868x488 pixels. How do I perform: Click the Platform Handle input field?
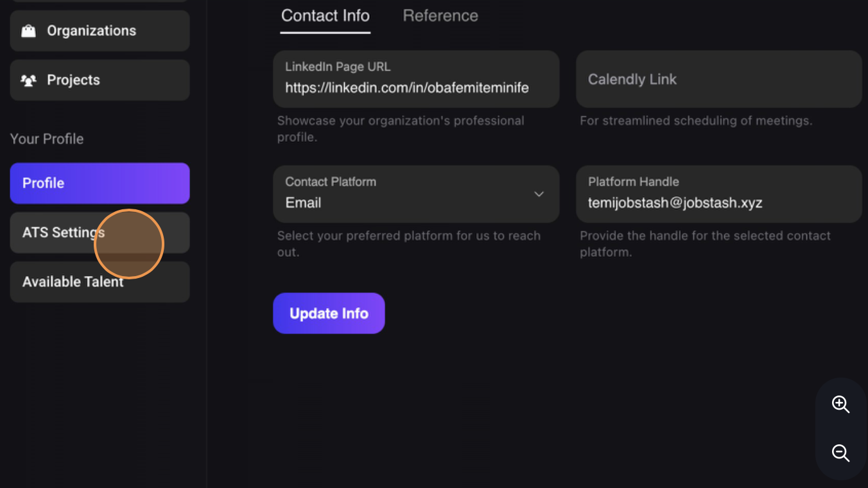coord(718,194)
